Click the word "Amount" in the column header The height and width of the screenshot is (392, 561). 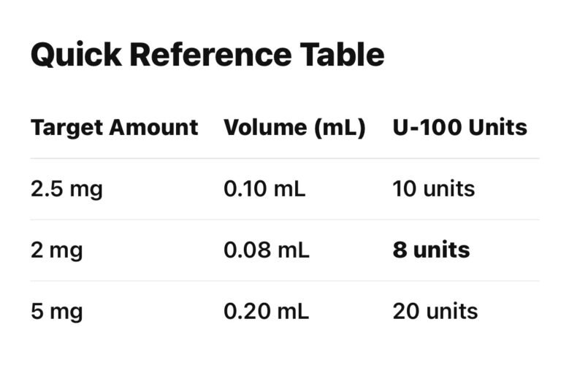tap(153, 128)
